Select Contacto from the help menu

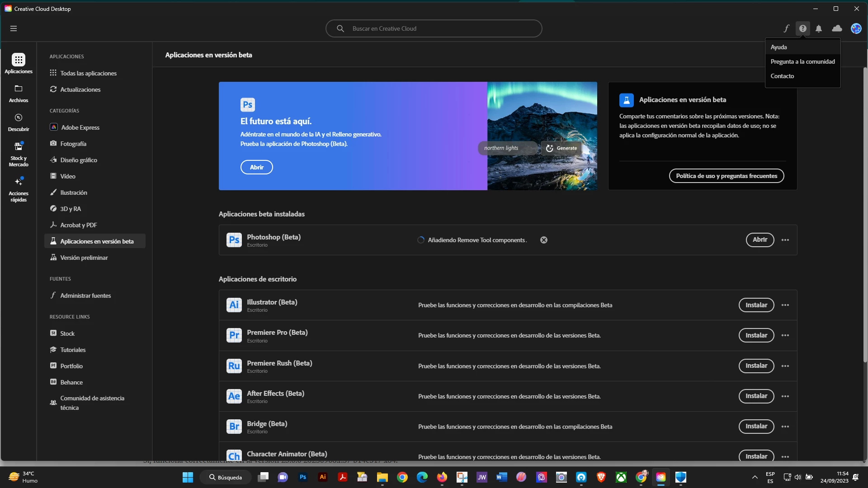782,76
